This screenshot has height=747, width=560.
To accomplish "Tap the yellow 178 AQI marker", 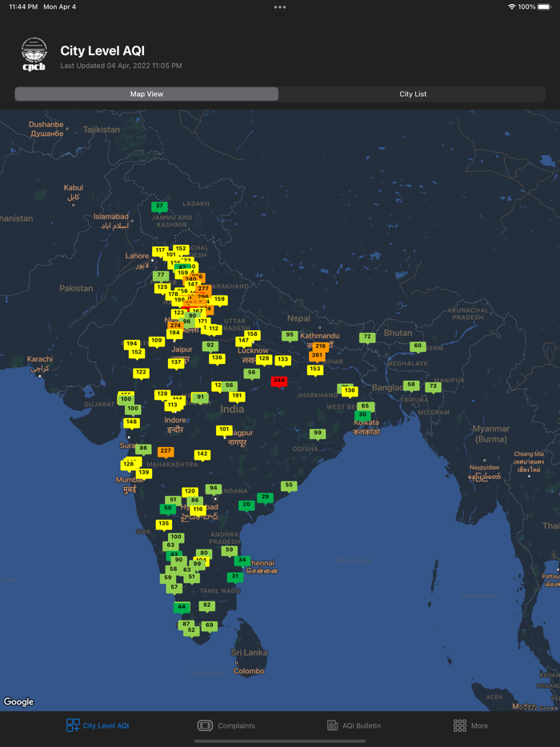I will [x=173, y=295].
